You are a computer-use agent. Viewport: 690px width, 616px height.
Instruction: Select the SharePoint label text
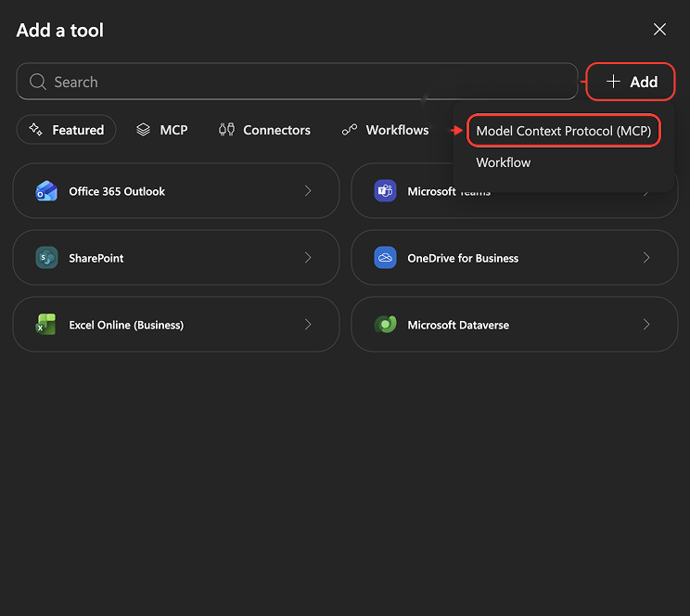[96, 258]
